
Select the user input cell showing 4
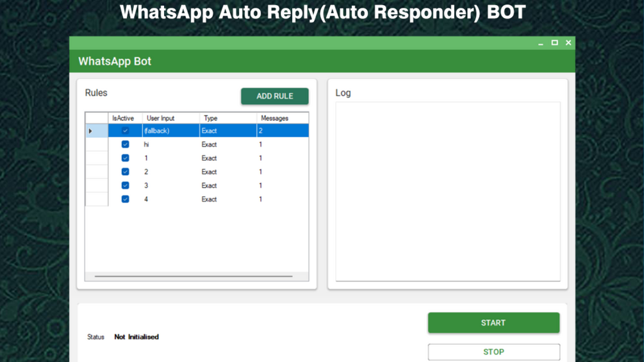click(171, 199)
